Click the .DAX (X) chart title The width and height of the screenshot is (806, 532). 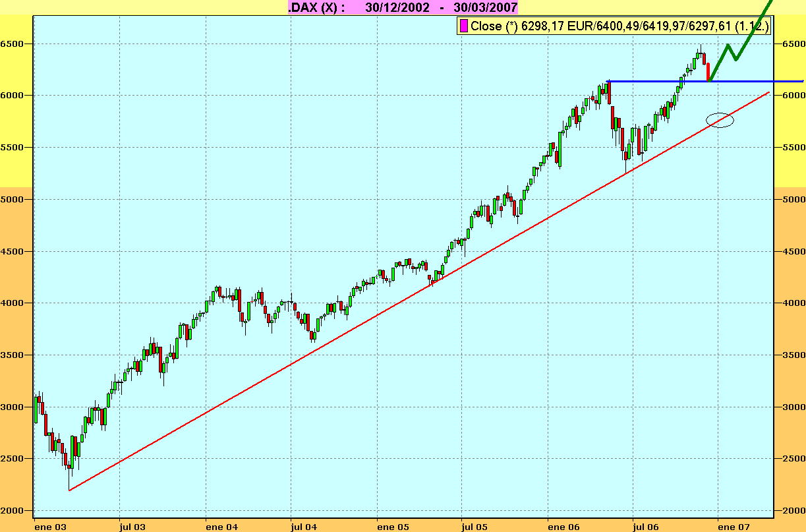[x=316, y=7]
